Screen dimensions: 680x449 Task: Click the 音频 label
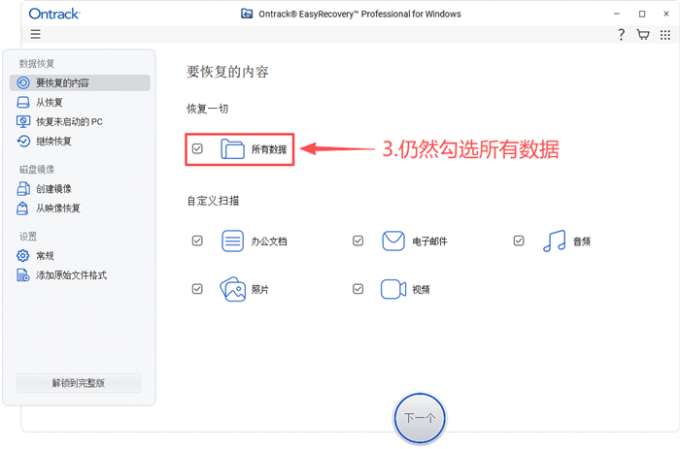tap(582, 242)
